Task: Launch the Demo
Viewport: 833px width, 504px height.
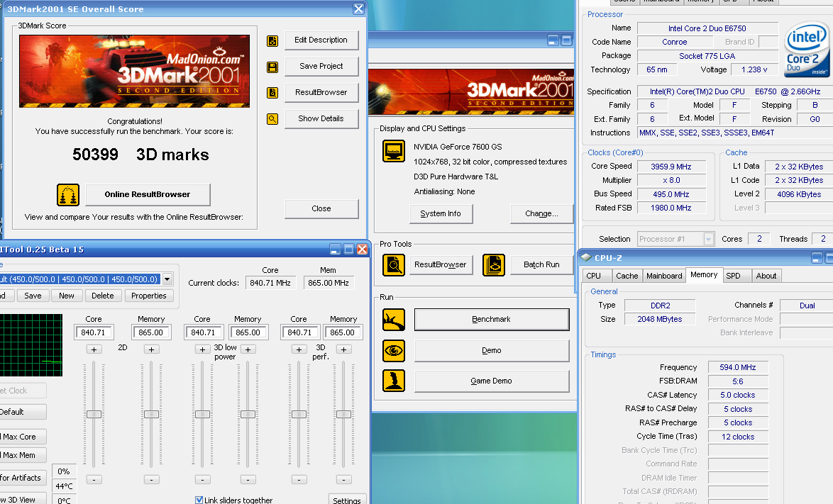Action: (x=492, y=350)
